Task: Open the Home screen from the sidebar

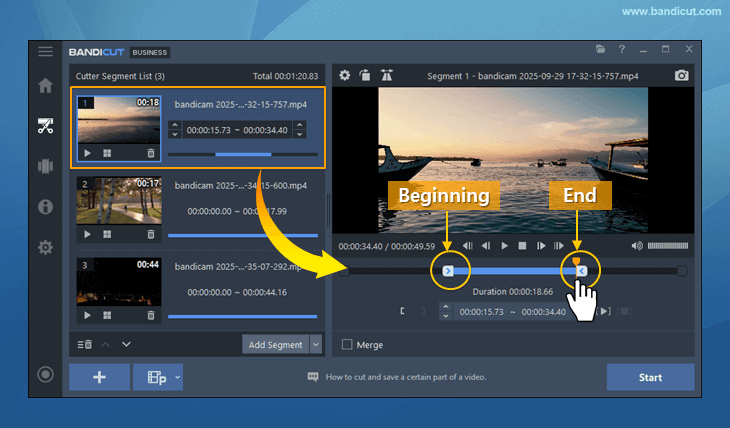Action: 45,86
